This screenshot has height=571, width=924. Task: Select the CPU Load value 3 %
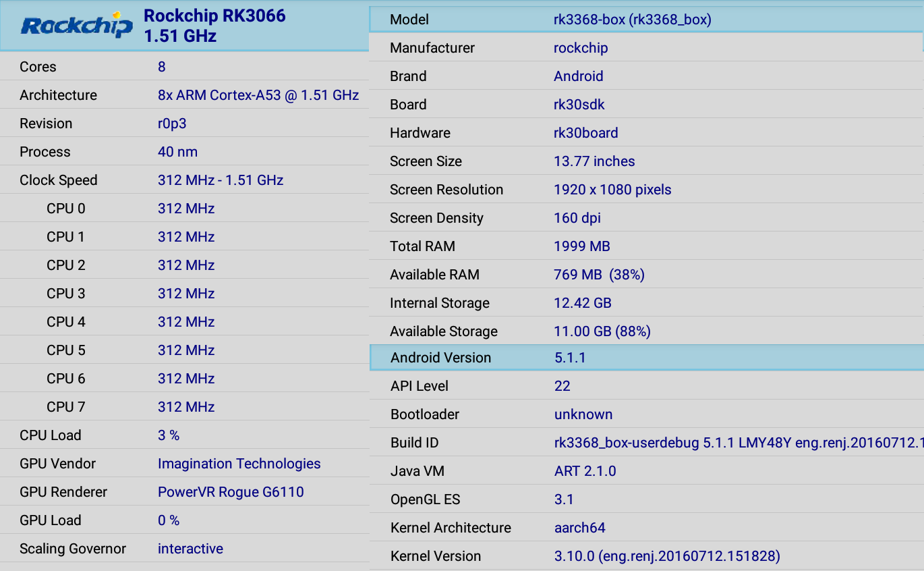169,435
